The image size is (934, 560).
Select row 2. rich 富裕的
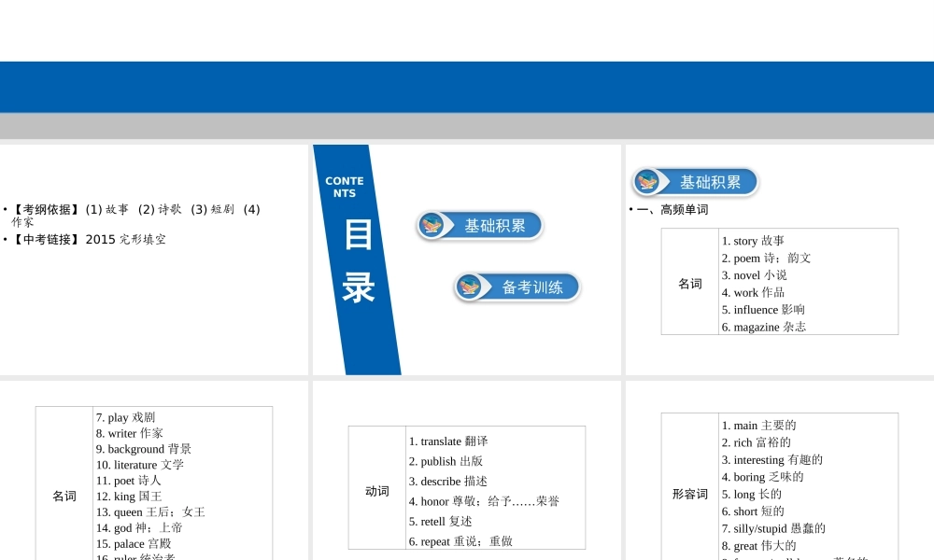click(756, 442)
